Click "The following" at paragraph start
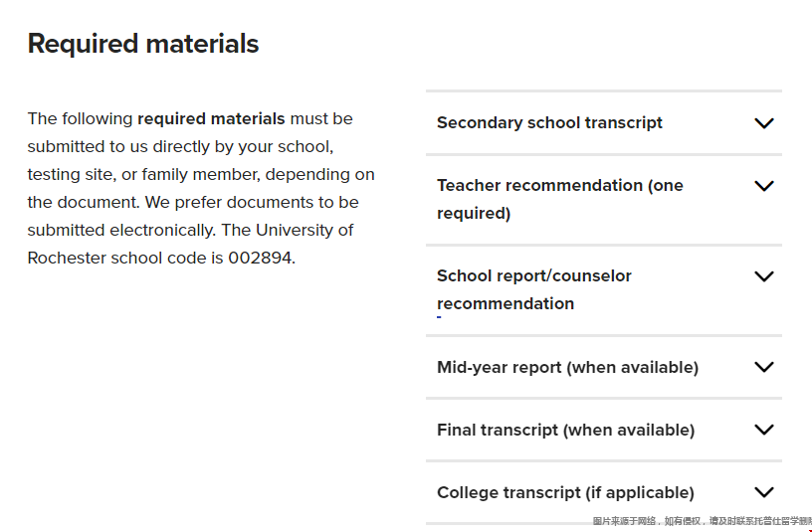Viewport: 812px width, 532px height. click(80, 118)
